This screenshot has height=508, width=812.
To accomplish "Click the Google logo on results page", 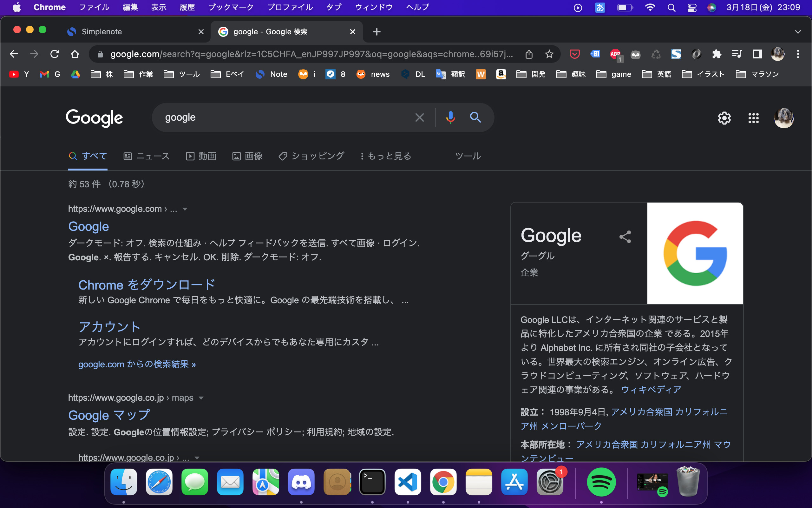I will pyautogui.click(x=94, y=118).
